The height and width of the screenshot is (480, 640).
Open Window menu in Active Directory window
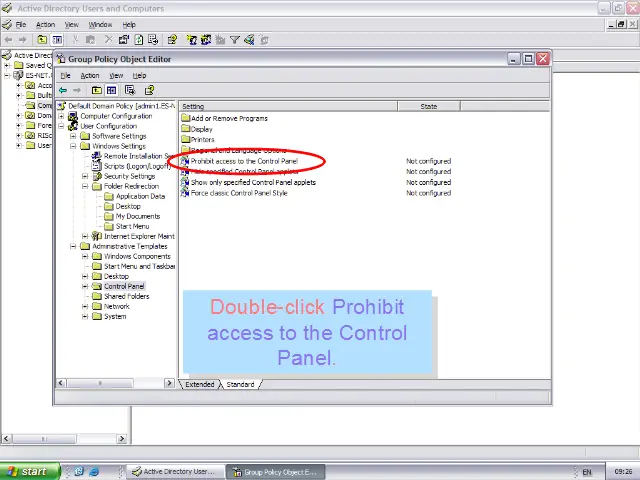(100, 25)
